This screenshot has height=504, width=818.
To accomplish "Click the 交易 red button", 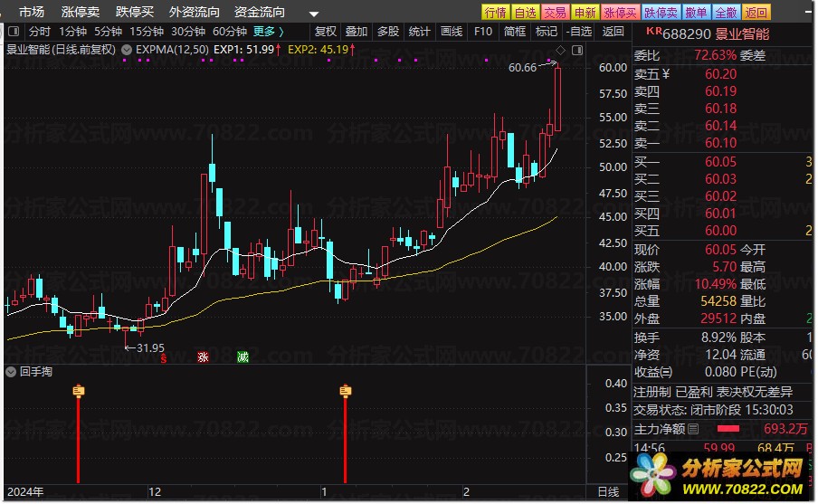I will tap(555, 13).
